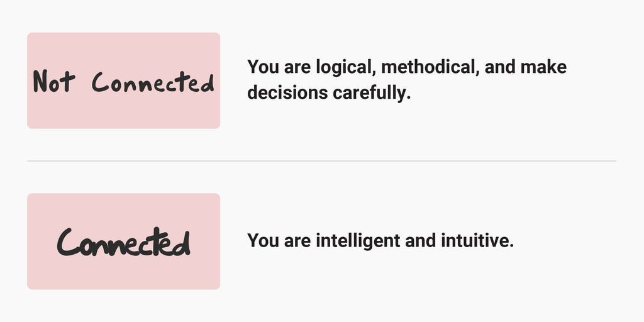The image size is (644, 322).
Task: Click the handwritten word Not
Action: 54,80
